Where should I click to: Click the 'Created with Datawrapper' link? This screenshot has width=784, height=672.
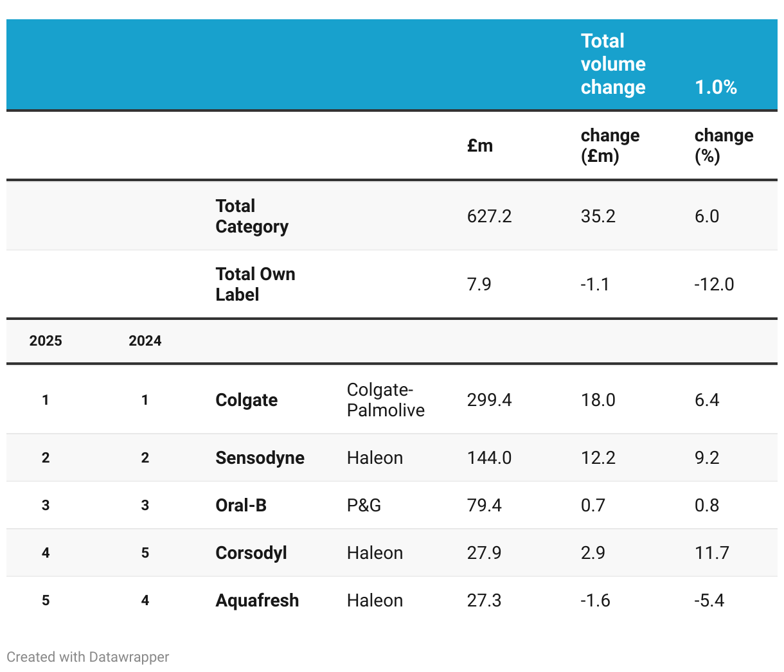pos(88,657)
